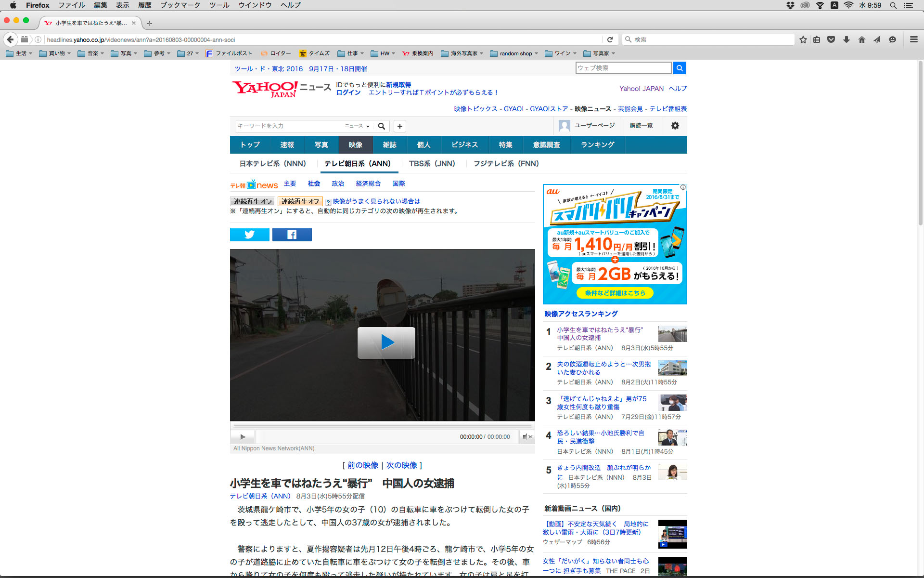Click the plus icon beside news search
The height and width of the screenshot is (578, 924).
click(399, 126)
